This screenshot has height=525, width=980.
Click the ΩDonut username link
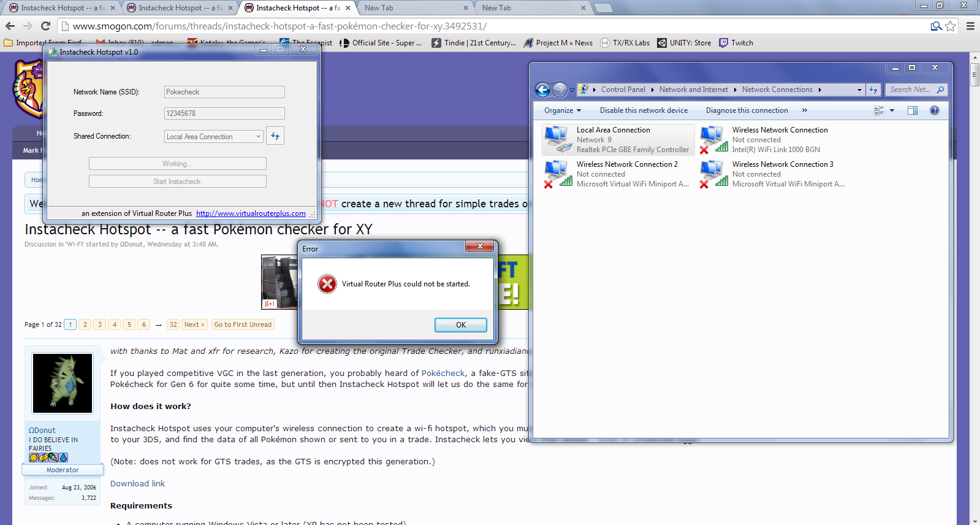click(x=42, y=431)
